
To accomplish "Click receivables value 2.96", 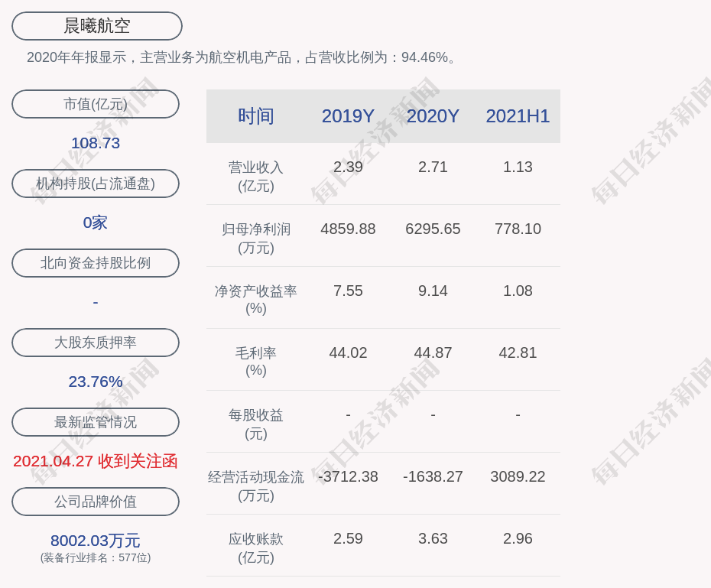I will click(518, 538).
